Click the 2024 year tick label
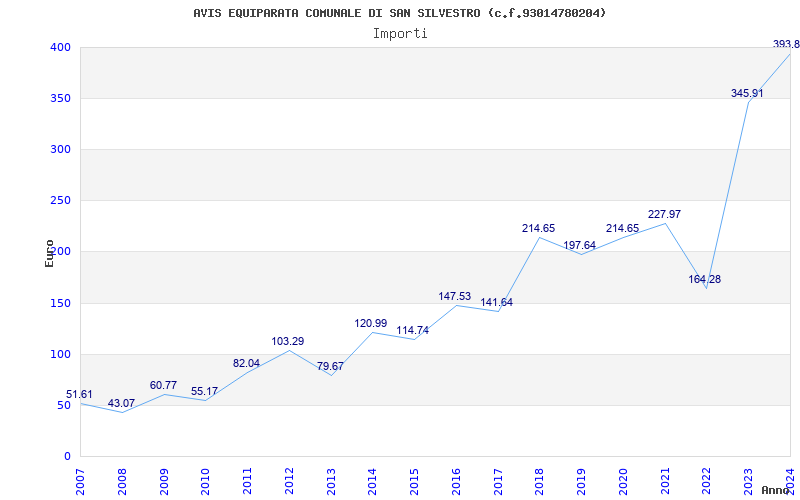 (x=790, y=482)
